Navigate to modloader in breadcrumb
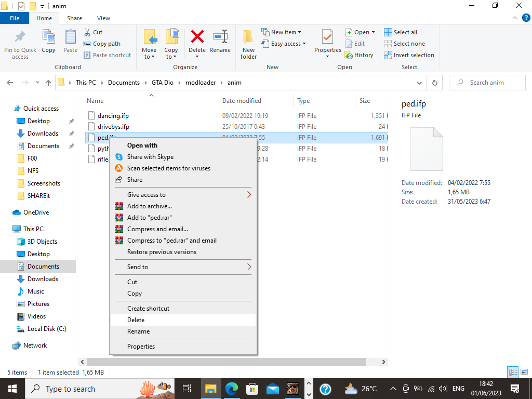The image size is (532, 399). click(x=201, y=83)
